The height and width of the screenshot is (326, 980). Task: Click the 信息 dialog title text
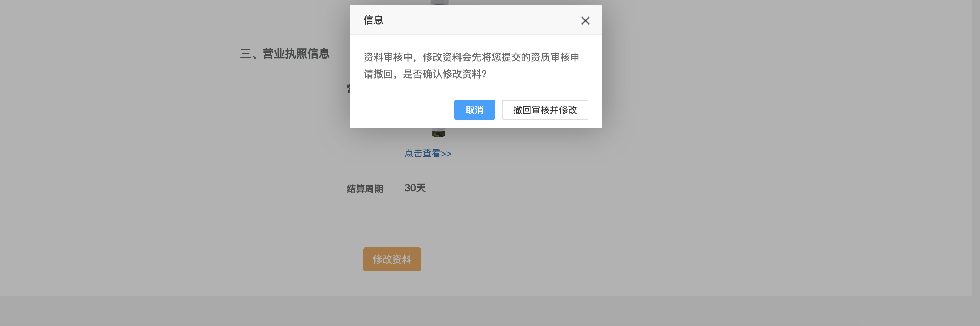[x=373, y=20]
